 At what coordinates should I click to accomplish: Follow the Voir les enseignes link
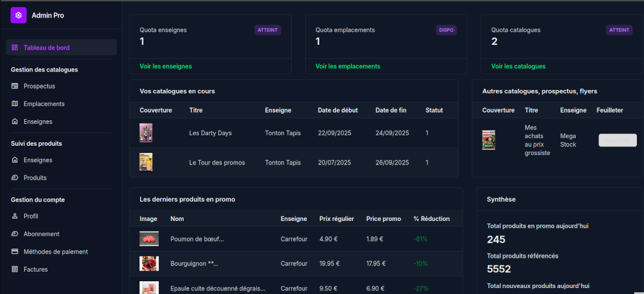click(x=166, y=66)
